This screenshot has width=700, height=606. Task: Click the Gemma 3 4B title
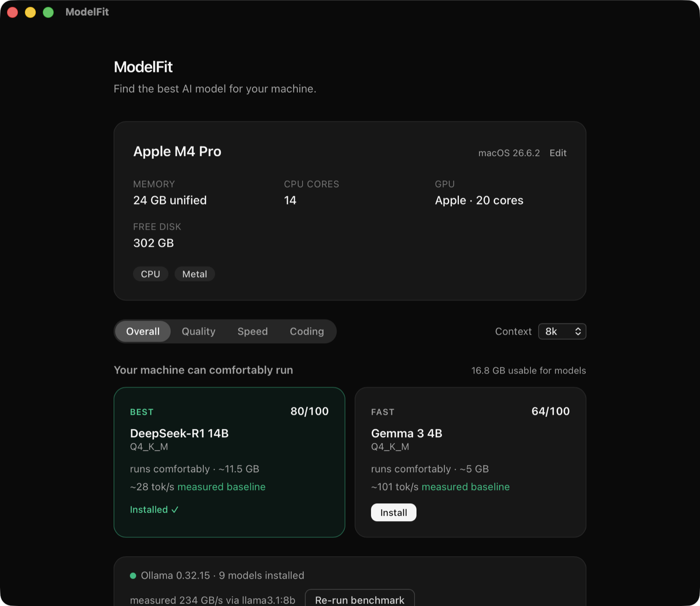[x=406, y=433]
